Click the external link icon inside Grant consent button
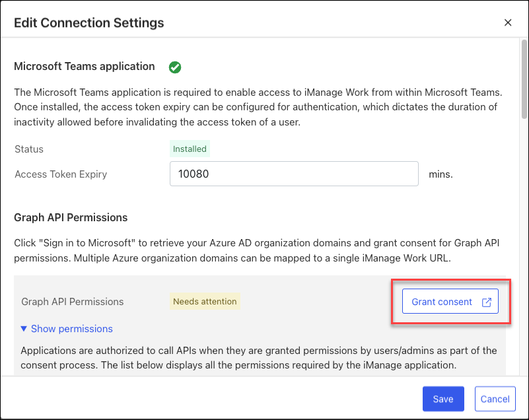This screenshot has width=529, height=420. [x=487, y=301]
